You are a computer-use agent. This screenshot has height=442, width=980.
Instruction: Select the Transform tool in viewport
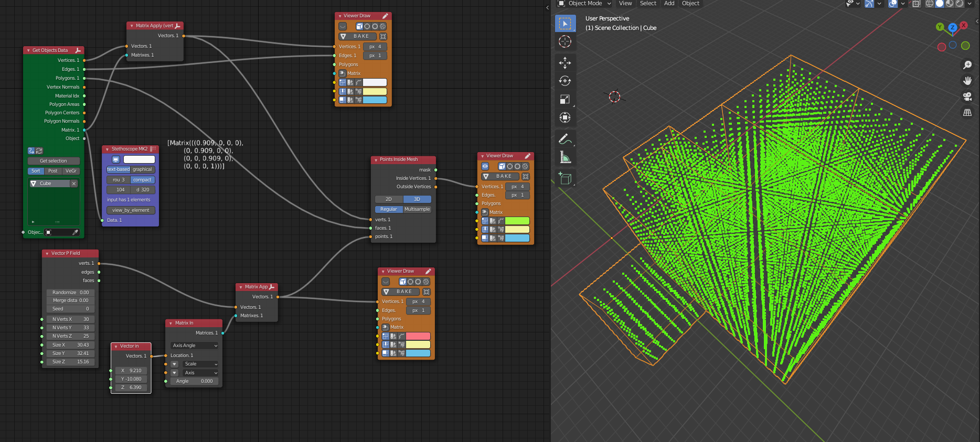[x=565, y=117]
